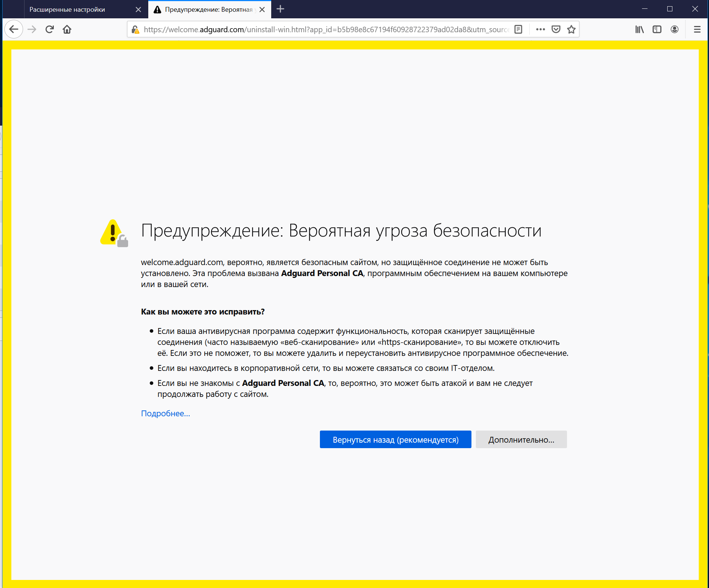Save page to Pocket
This screenshot has height=588, width=709.
click(x=556, y=29)
